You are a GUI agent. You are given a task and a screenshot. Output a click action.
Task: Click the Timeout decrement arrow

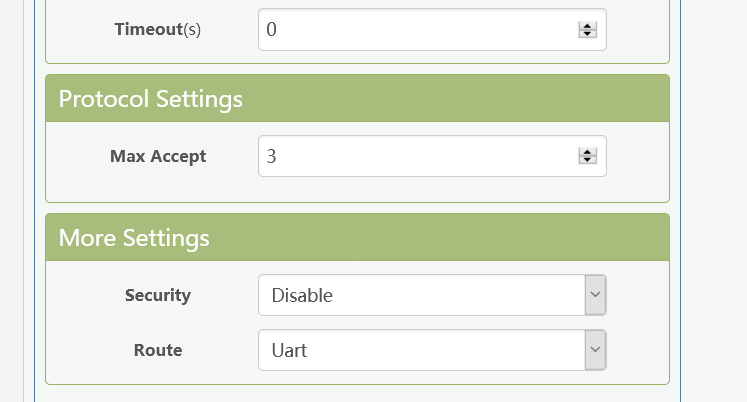tap(588, 34)
